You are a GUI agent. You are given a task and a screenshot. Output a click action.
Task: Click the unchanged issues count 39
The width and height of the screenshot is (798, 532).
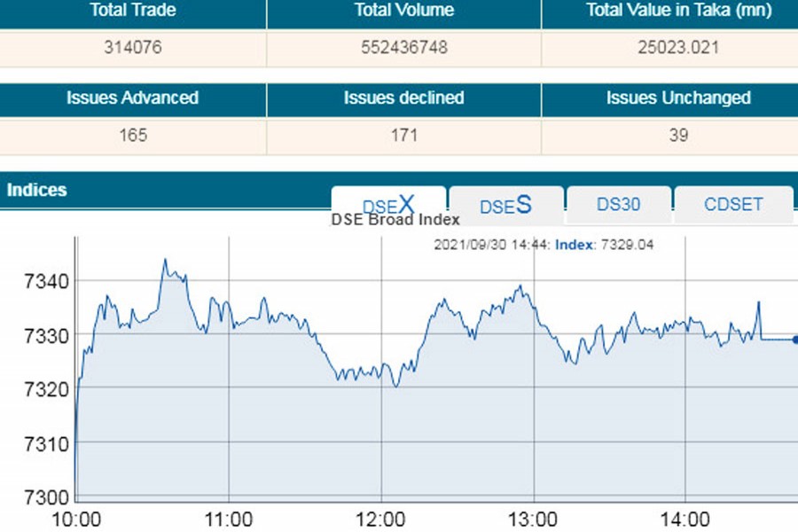point(678,135)
